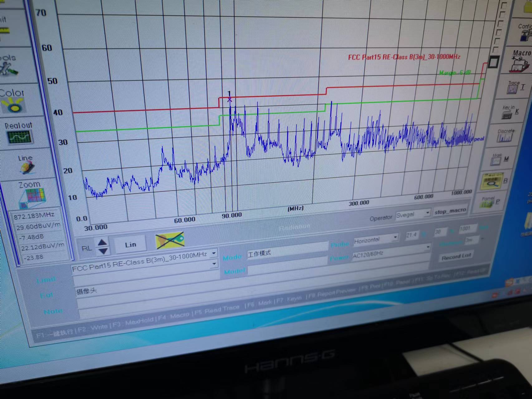
Task: Click F4 Macro in the function bar
Action: click(x=174, y=316)
